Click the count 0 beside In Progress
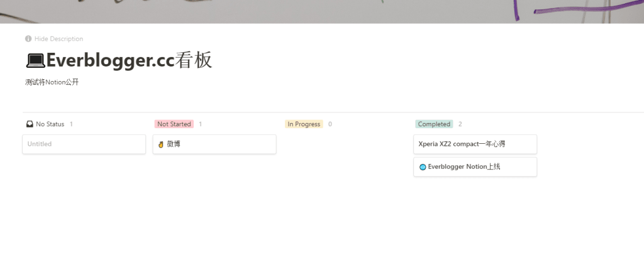The height and width of the screenshot is (255, 644). coord(330,124)
